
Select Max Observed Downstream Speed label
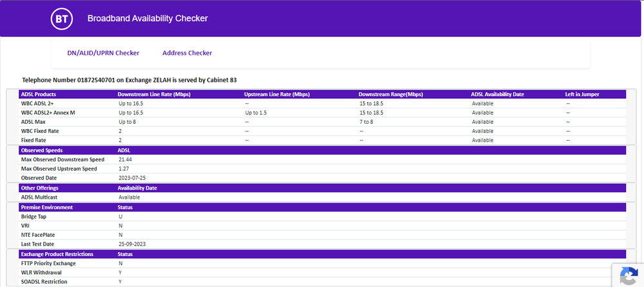pyautogui.click(x=63, y=159)
